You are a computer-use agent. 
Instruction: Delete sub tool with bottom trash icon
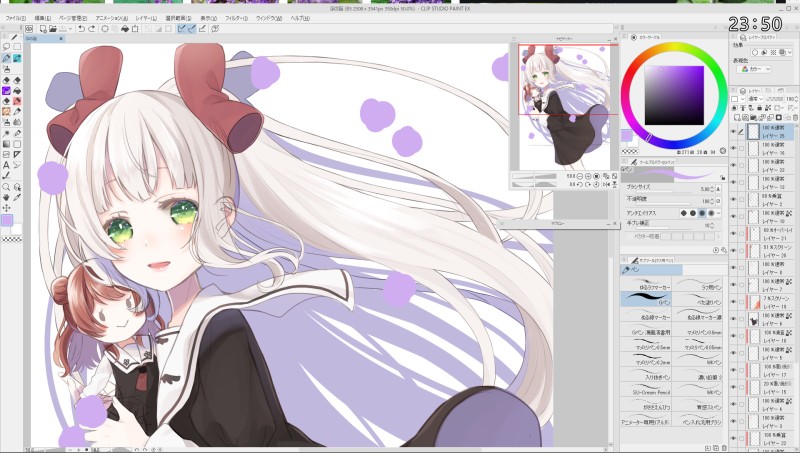pyautogui.click(x=724, y=448)
